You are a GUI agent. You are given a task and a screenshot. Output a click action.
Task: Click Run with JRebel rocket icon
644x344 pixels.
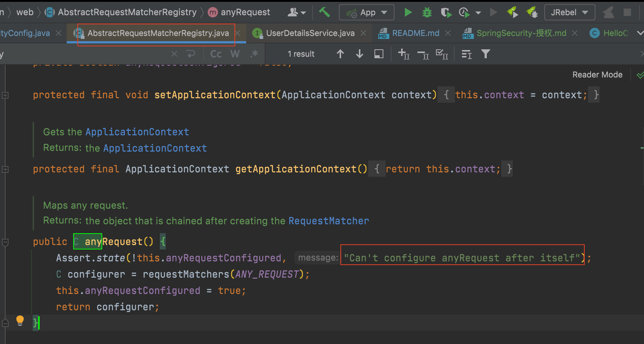(512, 12)
